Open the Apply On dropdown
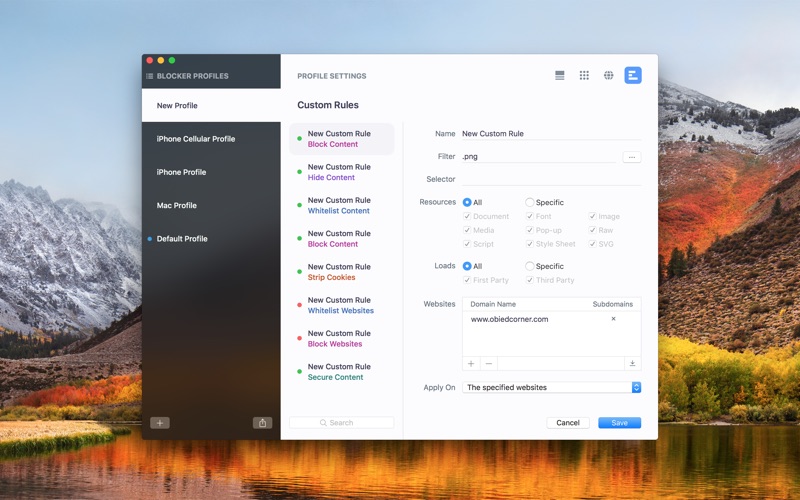800x500 pixels. pyautogui.click(x=552, y=387)
